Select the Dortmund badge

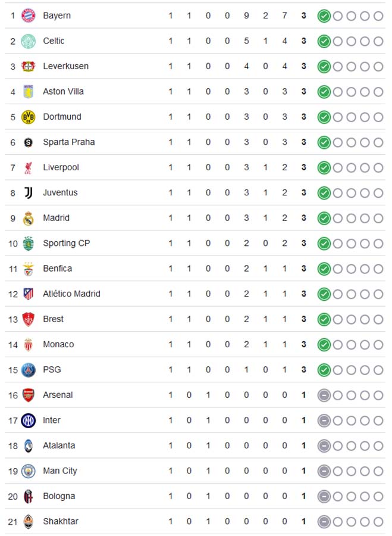(x=28, y=117)
